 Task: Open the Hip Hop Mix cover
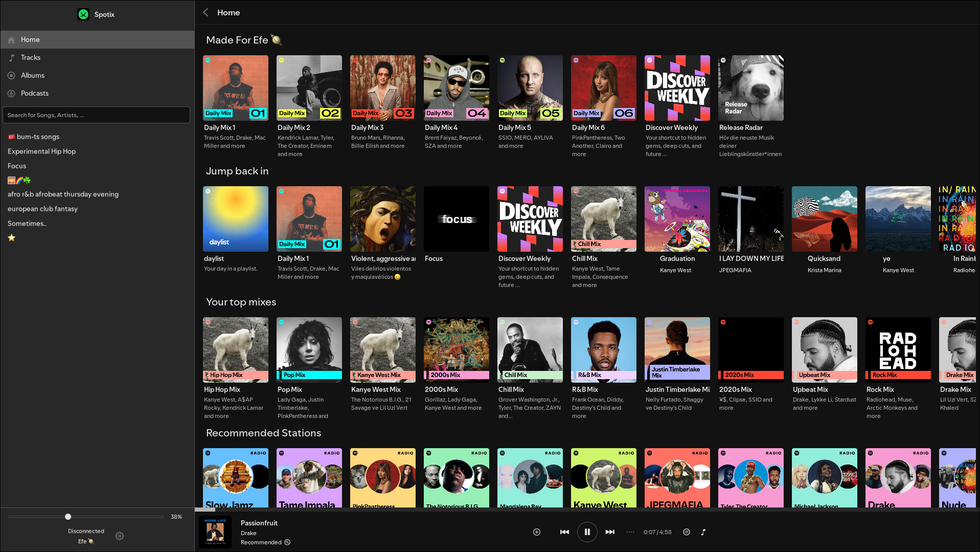coord(236,350)
